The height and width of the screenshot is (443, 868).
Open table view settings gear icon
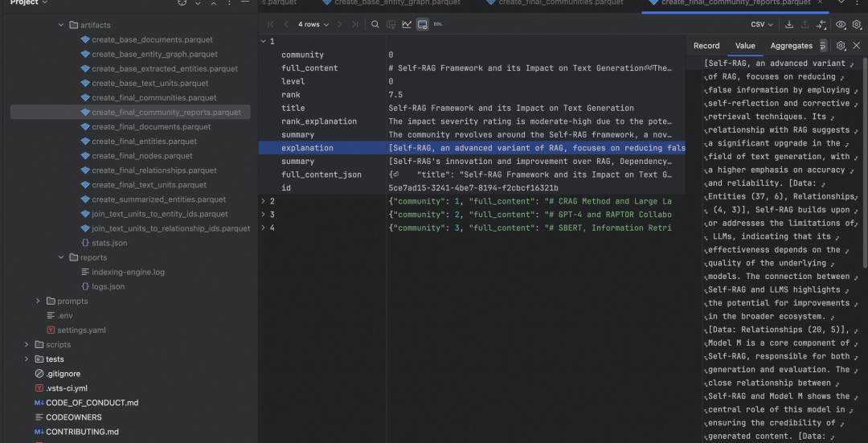[x=856, y=25]
